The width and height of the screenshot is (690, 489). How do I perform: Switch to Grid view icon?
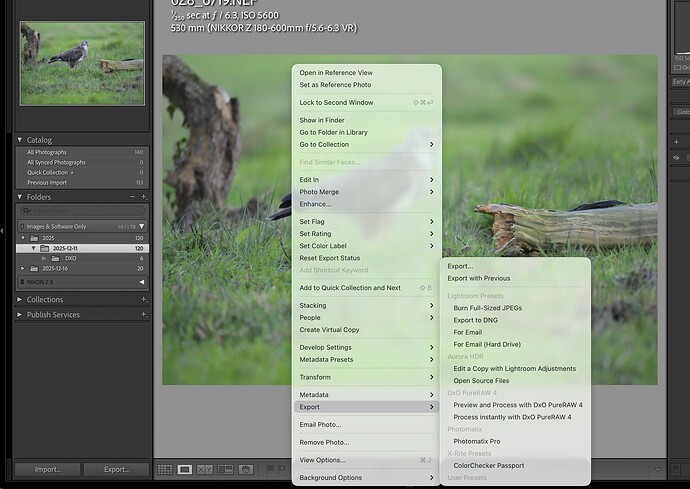165,469
